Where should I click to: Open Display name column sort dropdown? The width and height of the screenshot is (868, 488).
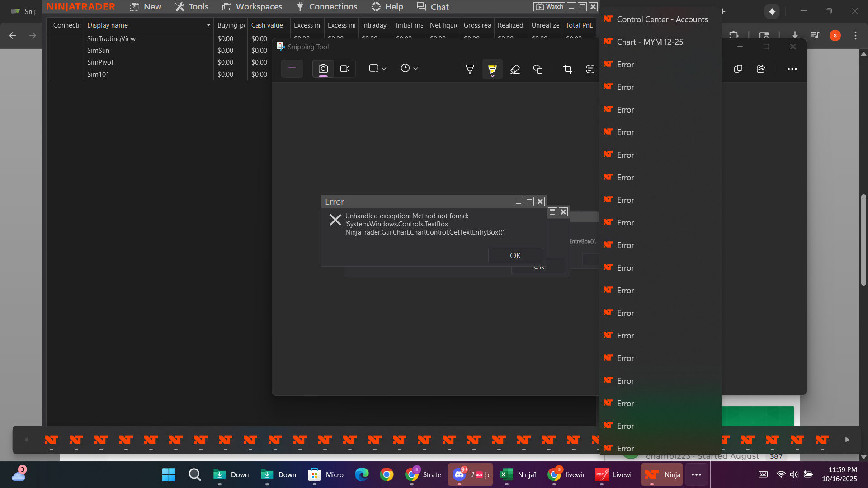click(208, 25)
